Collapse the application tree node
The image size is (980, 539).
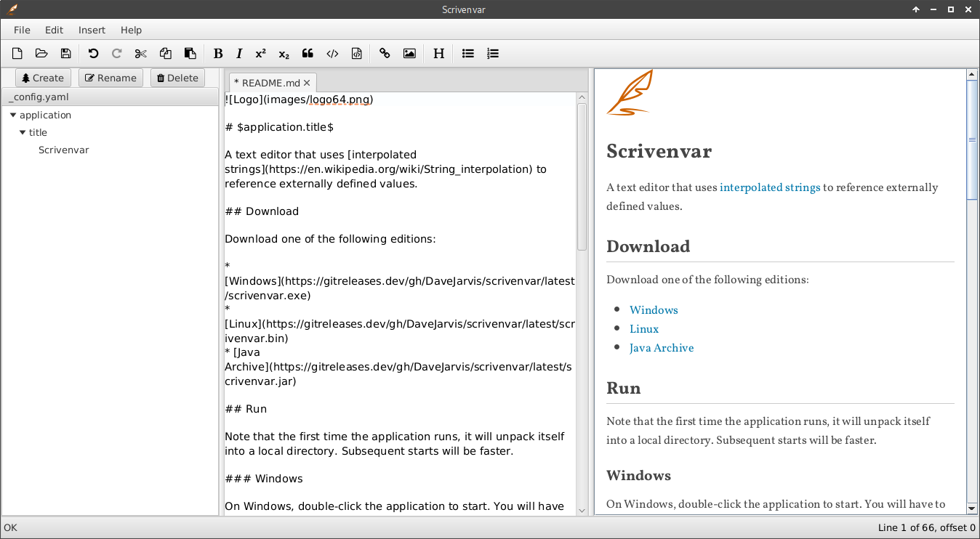point(13,115)
